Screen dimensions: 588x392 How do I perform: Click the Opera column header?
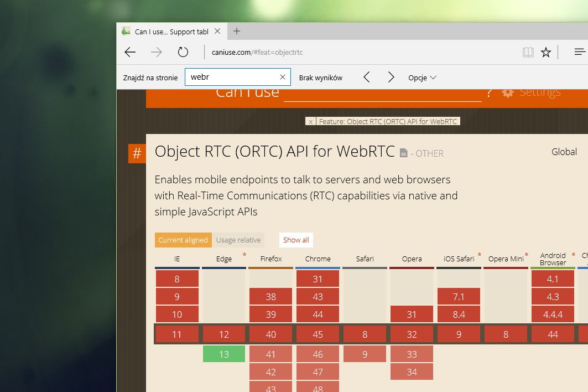[x=412, y=259]
